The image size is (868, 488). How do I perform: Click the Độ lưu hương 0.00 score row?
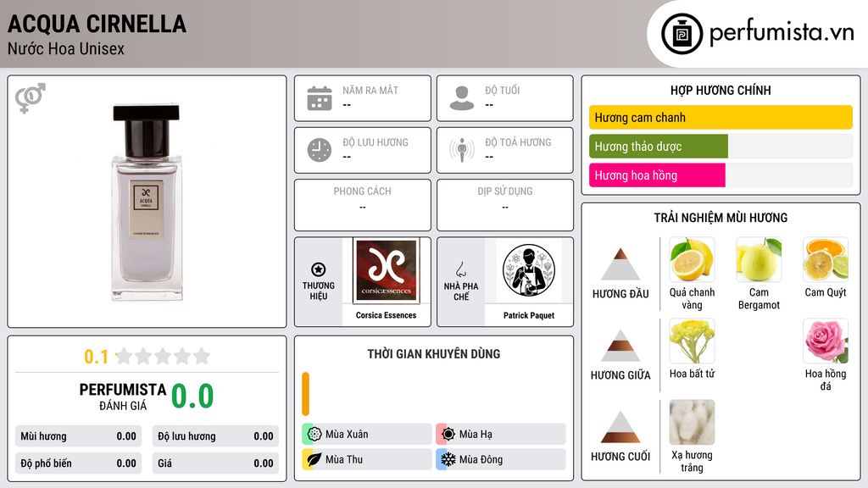click(215, 436)
